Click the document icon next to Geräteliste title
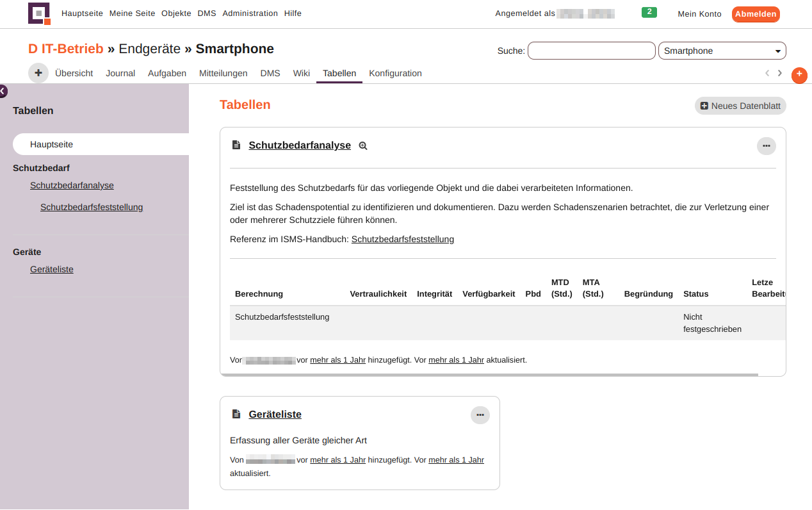812x510 pixels. tap(236, 413)
